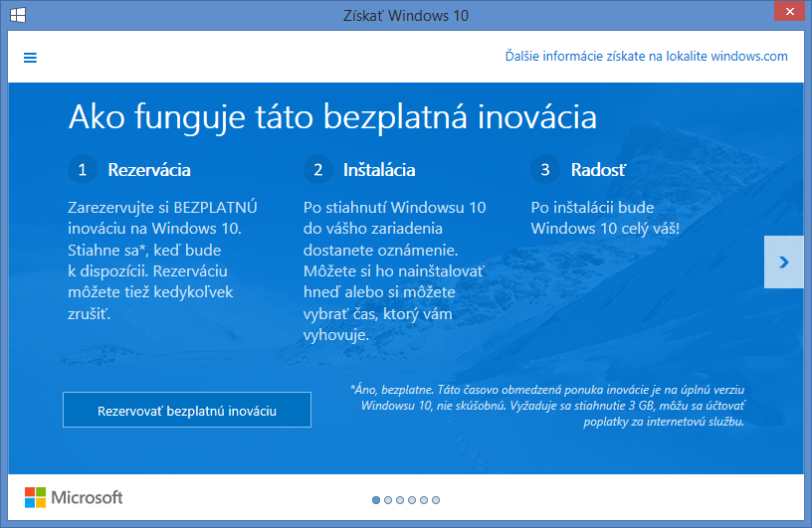Click the text 'Po inštalácii bude'

point(592,208)
